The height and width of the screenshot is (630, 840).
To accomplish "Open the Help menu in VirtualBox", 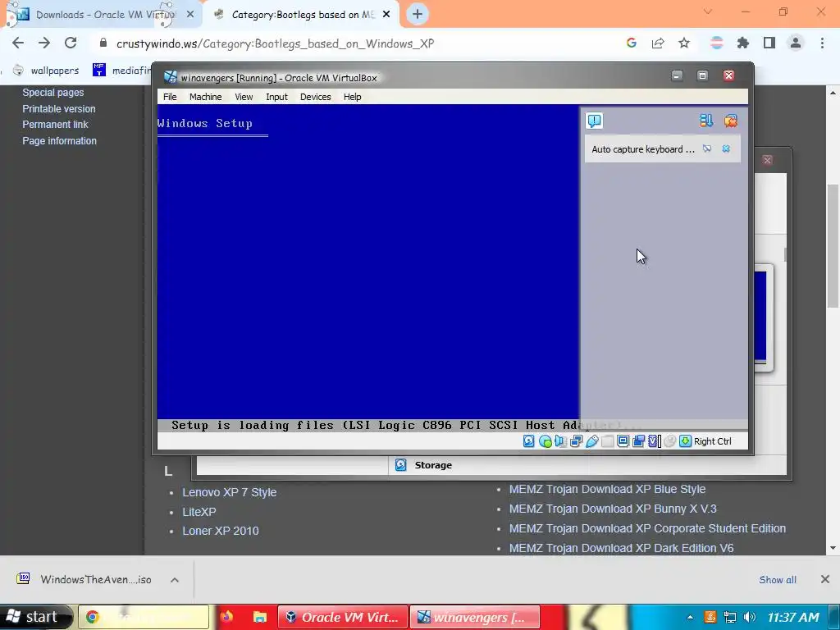I will click(353, 97).
